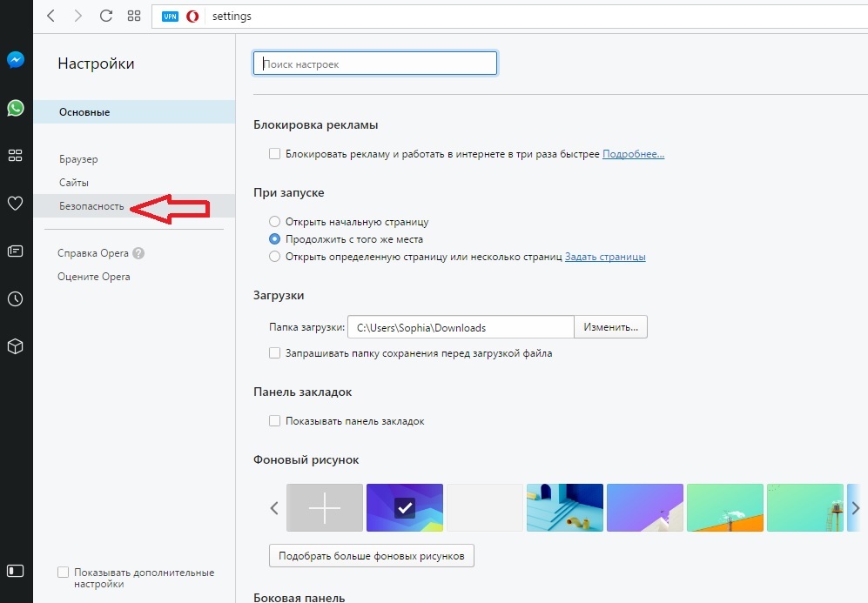Viewport: 868px width, 603px height.
Task: Go back using the browser back arrow
Action: (50, 16)
